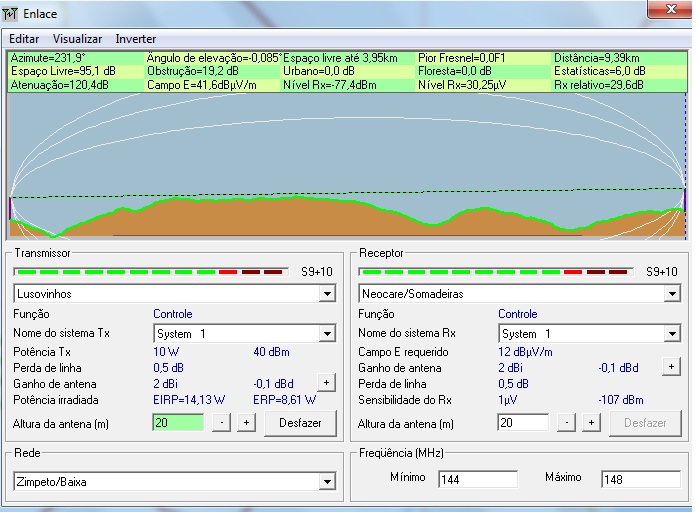Click the minimum frequency field showing 144
This screenshot has height=512, width=696.
(x=477, y=480)
